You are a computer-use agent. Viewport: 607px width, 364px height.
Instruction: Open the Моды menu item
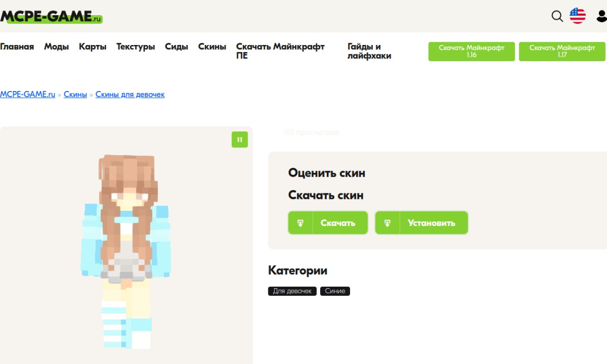pyautogui.click(x=56, y=46)
